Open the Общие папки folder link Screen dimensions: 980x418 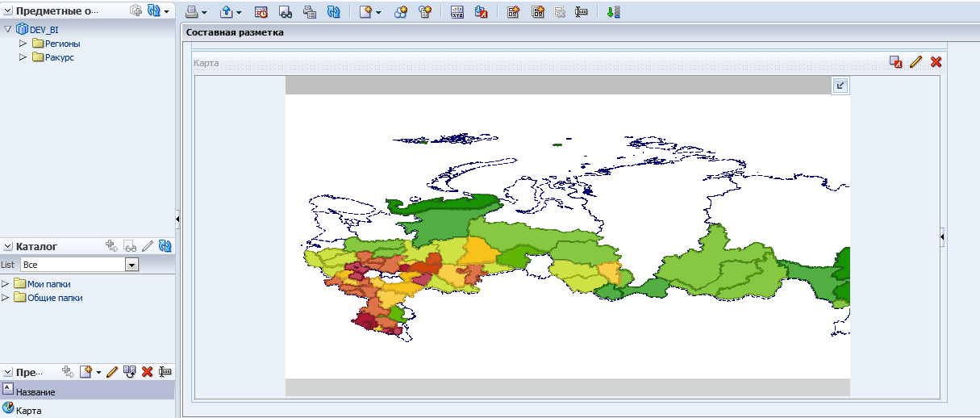[x=55, y=298]
